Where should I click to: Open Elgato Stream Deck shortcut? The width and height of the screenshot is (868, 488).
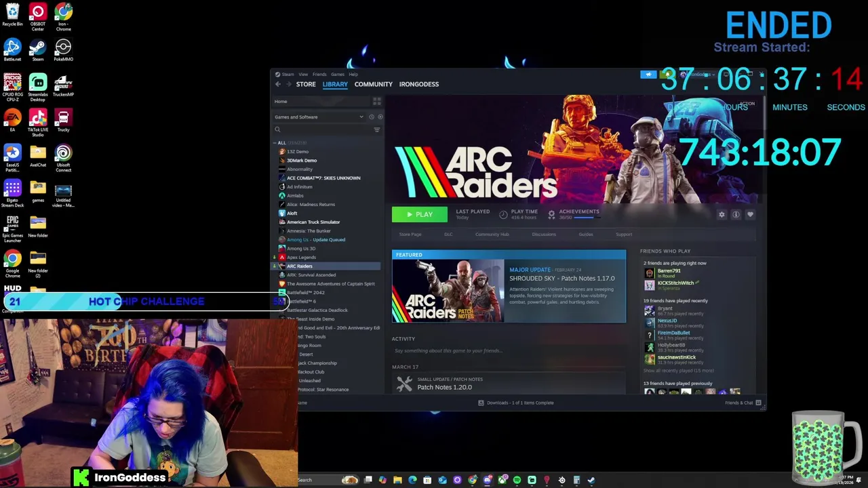(12, 193)
